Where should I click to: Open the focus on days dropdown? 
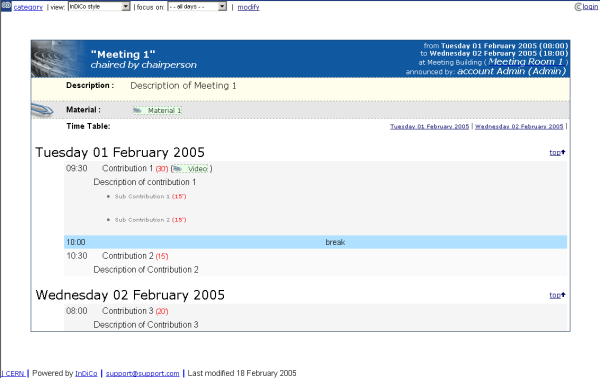coord(197,7)
